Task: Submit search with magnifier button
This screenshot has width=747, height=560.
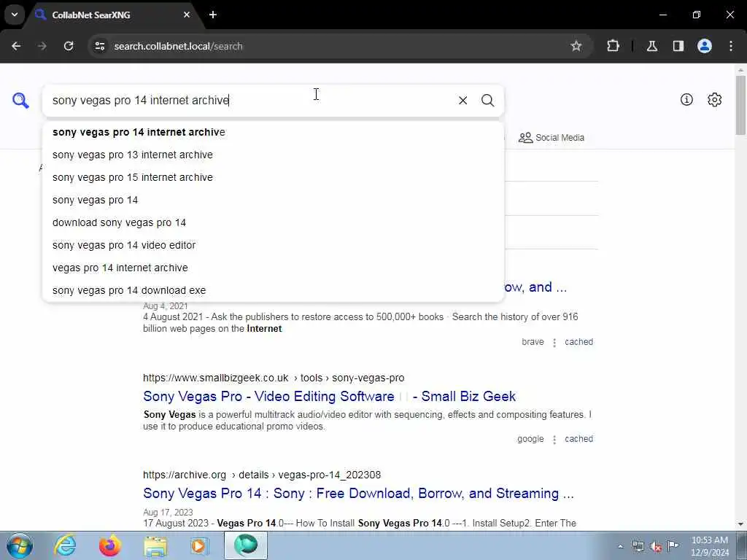Action: (x=487, y=101)
